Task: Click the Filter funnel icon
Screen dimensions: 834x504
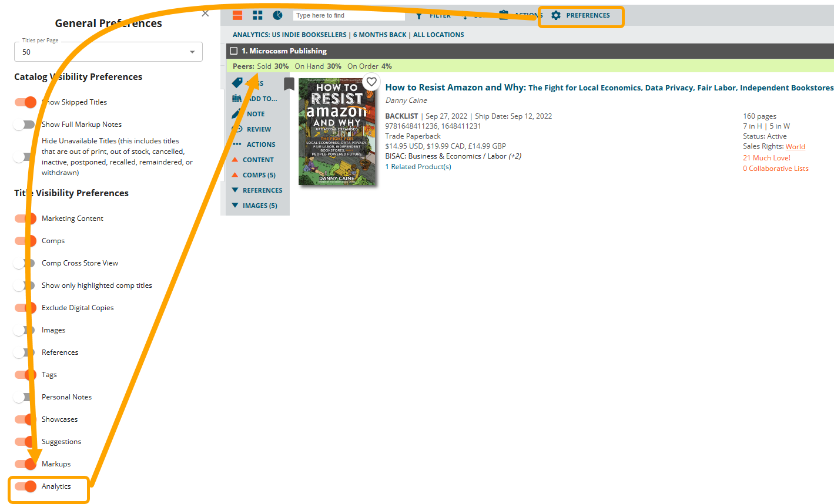Action: click(x=418, y=15)
